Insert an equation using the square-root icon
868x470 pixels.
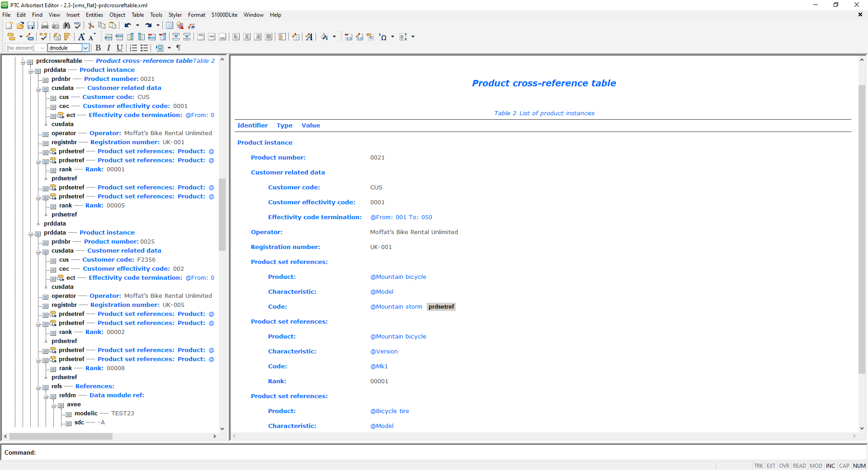191,26
